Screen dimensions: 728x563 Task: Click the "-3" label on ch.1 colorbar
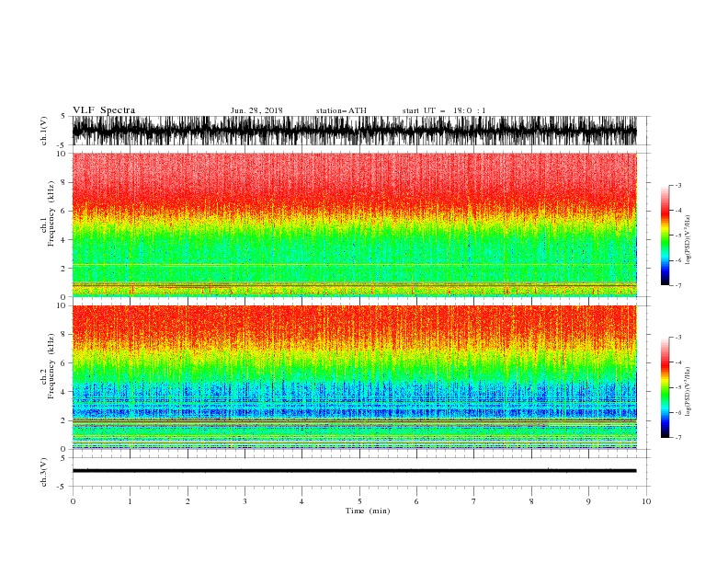(678, 186)
